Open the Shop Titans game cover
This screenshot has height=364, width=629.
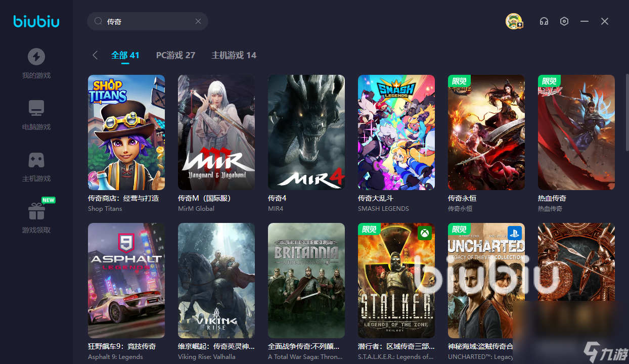click(x=126, y=132)
